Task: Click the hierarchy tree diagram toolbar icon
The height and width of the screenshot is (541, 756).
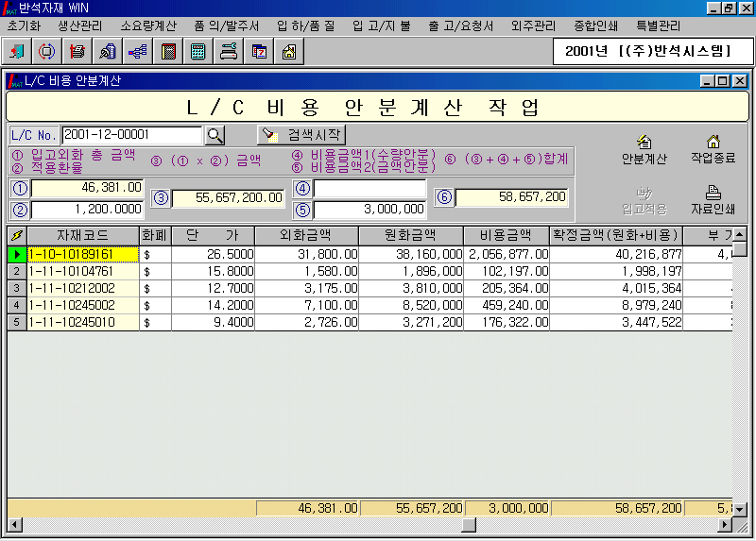Action: coord(137,51)
